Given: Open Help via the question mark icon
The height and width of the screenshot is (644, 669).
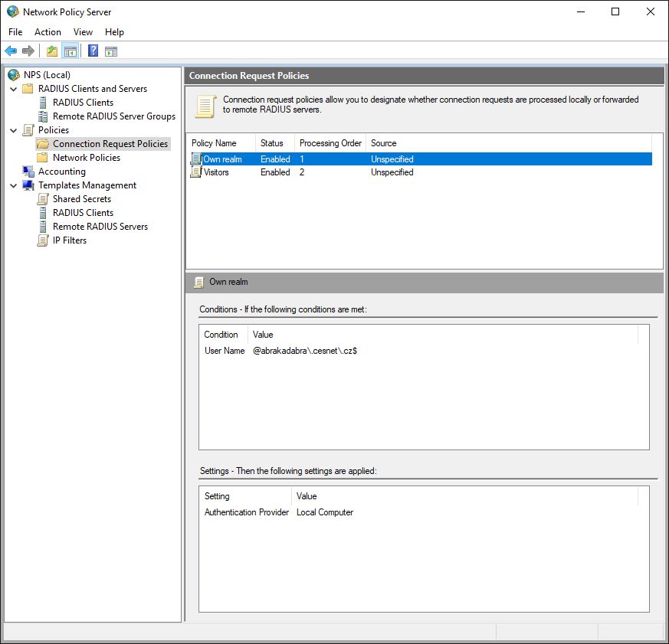Looking at the screenshot, I should coord(93,51).
